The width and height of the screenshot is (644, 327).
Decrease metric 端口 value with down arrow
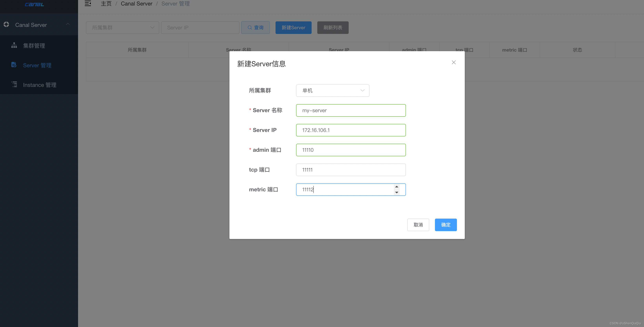(397, 192)
